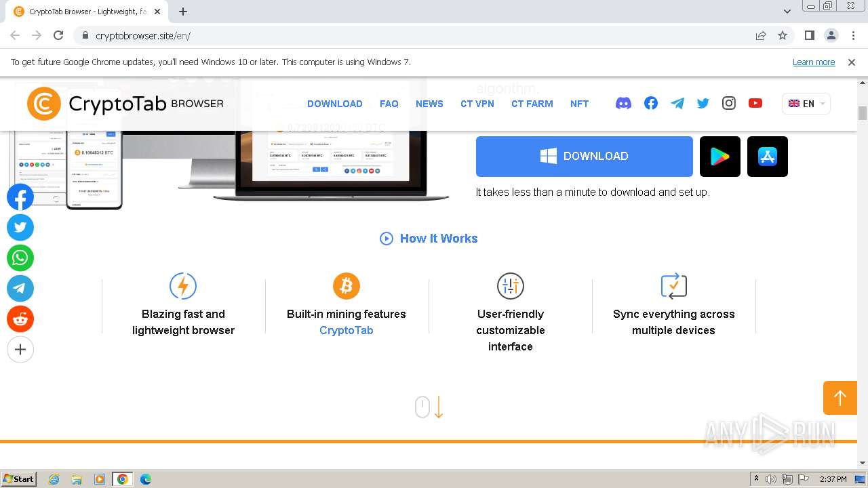Toggle the Chrome side panel
Viewport: 868px width, 488px height.
[x=810, y=35]
